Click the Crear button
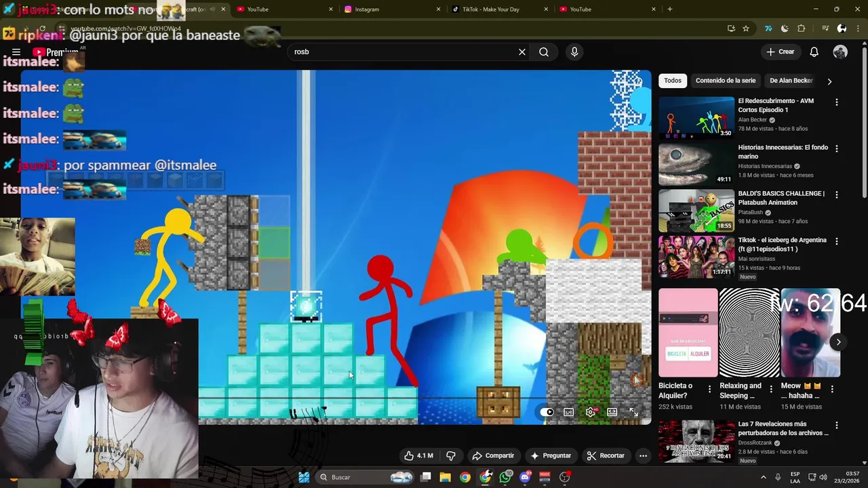This screenshot has height=488, width=868. pos(781,52)
